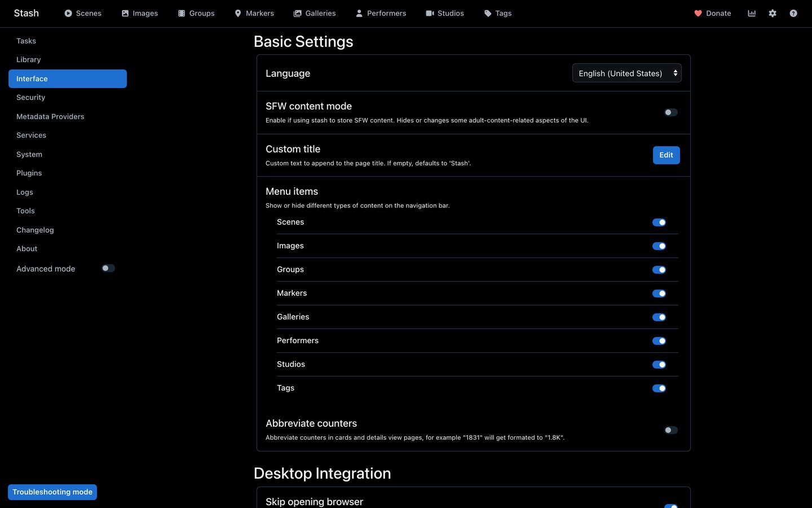Select the Security settings tab

(x=68, y=98)
